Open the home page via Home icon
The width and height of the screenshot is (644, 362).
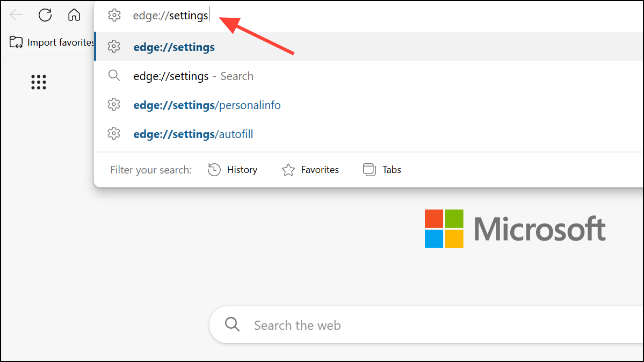point(74,15)
